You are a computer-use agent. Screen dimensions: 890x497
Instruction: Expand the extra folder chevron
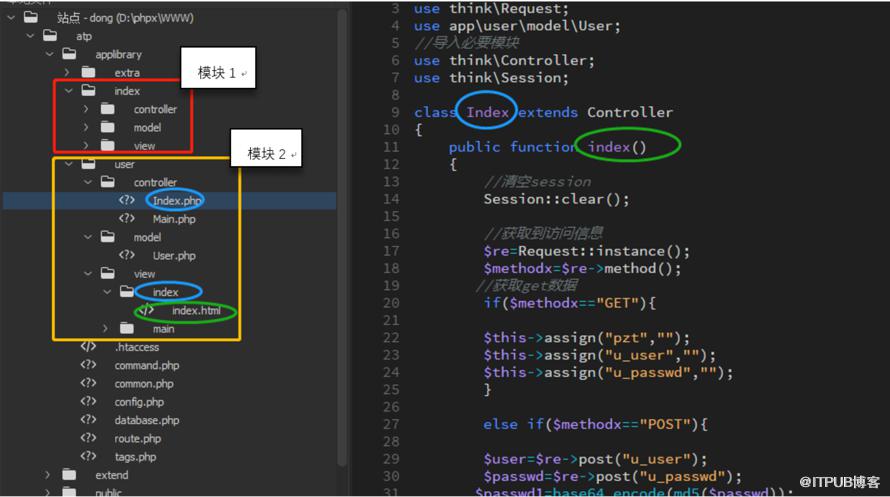coord(68,72)
